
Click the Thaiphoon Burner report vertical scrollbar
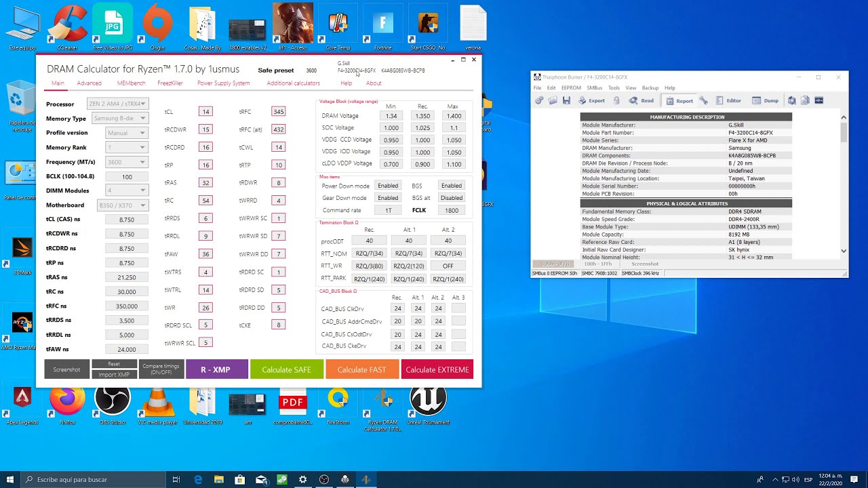coord(844,184)
